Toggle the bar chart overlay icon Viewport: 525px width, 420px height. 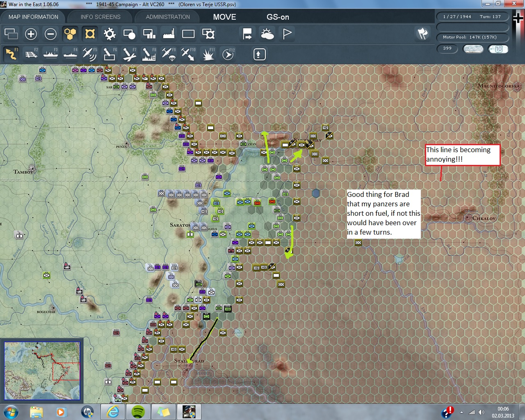(x=149, y=34)
